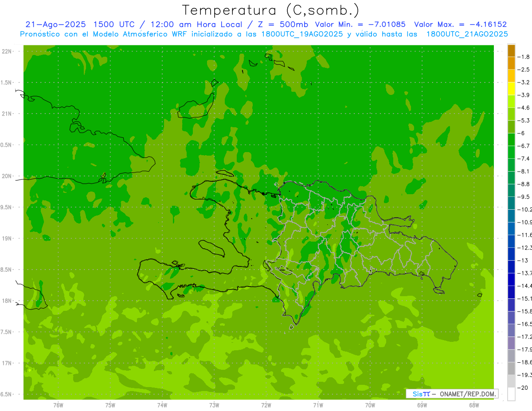Click the '22N' latitude label
The width and height of the screenshot is (532, 411).
pos(8,51)
